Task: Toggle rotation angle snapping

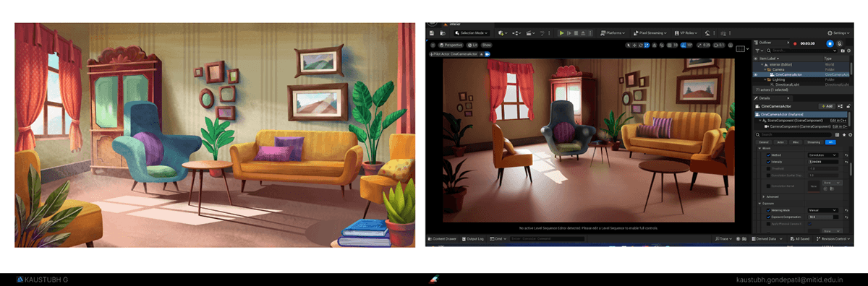Action: click(683, 45)
